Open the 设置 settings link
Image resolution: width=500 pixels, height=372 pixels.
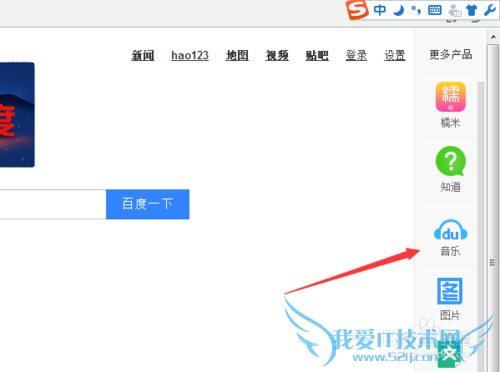pyautogui.click(x=395, y=55)
